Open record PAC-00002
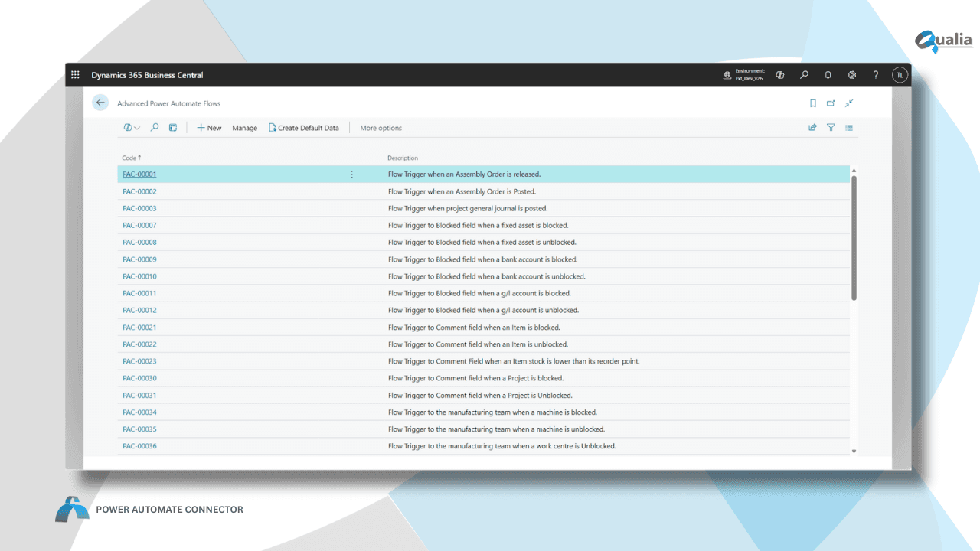The width and height of the screenshot is (980, 551). point(139,191)
